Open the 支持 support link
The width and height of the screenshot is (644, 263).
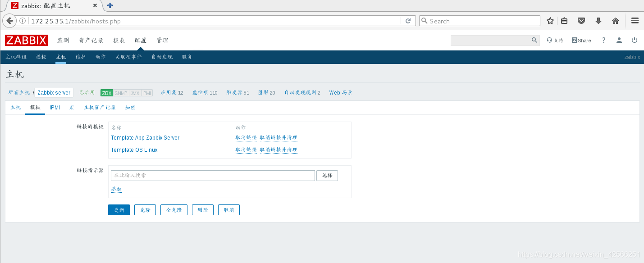[x=555, y=40]
